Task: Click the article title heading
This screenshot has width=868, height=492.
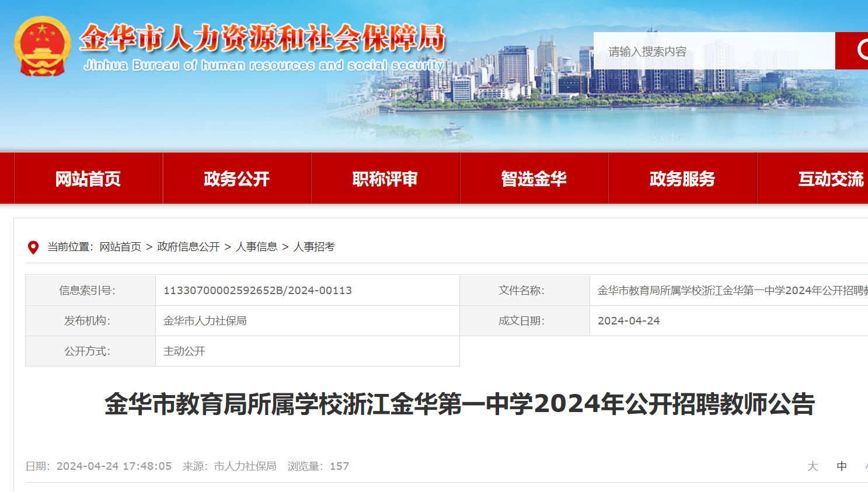Action: tap(459, 404)
